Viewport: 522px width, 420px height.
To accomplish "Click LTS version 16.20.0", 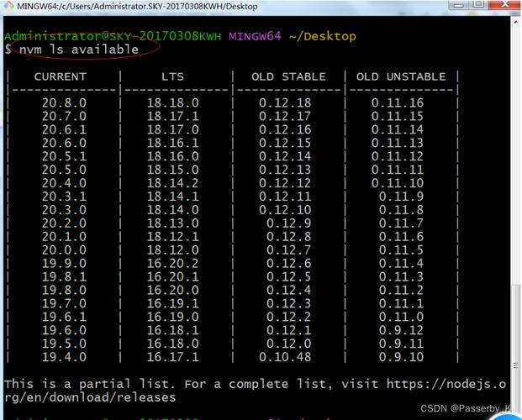I will tap(173, 290).
